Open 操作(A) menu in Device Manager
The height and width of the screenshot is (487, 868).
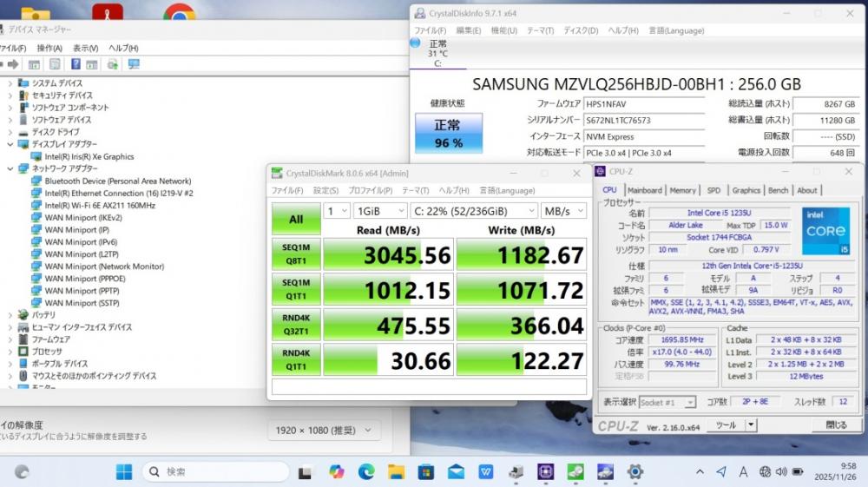[x=49, y=48]
